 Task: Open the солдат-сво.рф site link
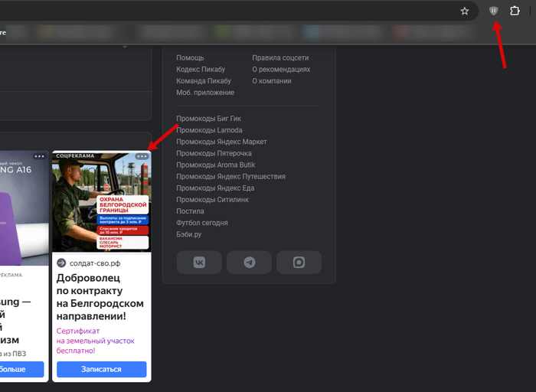tap(95, 263)
